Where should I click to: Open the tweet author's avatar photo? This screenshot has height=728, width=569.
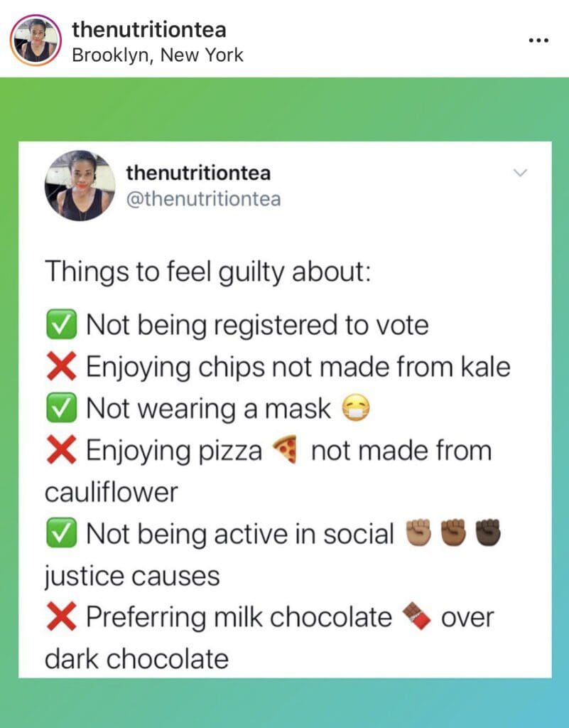tap(80, 186)
